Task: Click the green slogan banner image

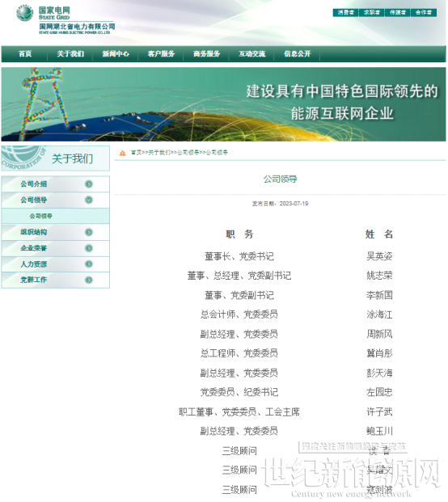Action: click(x=223, y=104)
